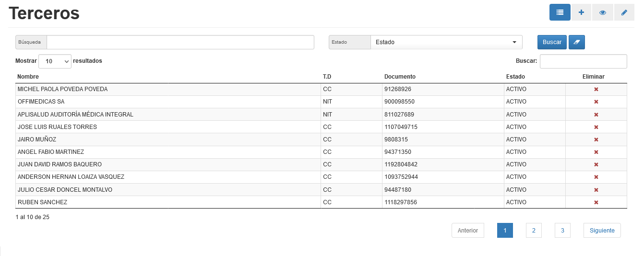Remove OFFIMEDICAS SA using red X
Image resolution: width=644 pixels, height=256 pixels.
(596, 102)
